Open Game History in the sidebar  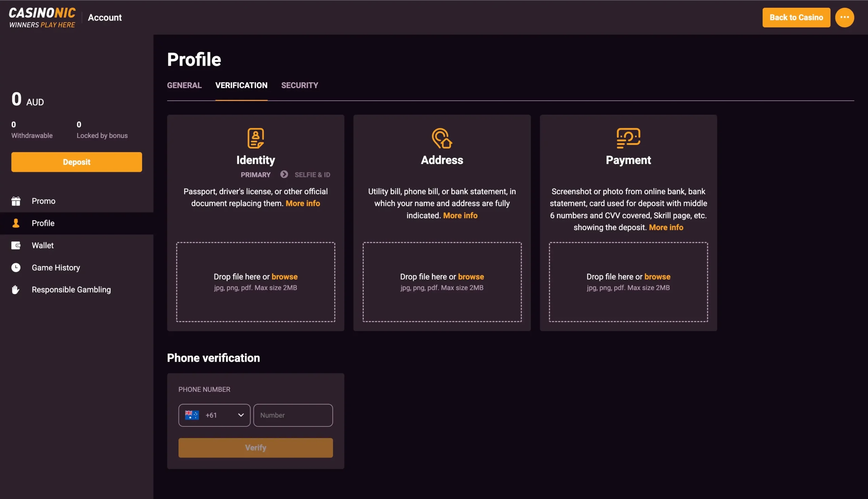[x=76, y=268]
